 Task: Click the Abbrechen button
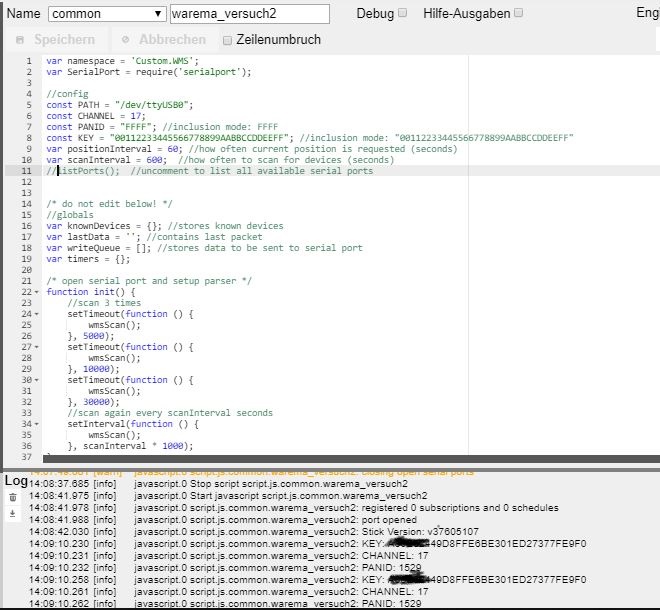point(163,40)
